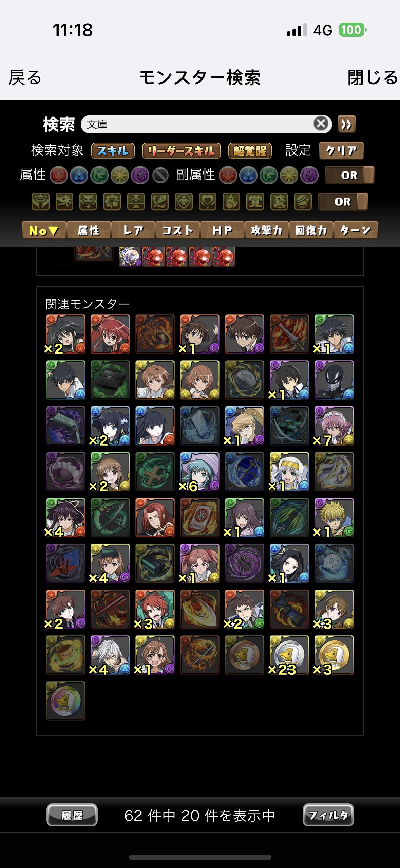Open the フィルタ filter button
400x868 pixels.
(328, 815)
